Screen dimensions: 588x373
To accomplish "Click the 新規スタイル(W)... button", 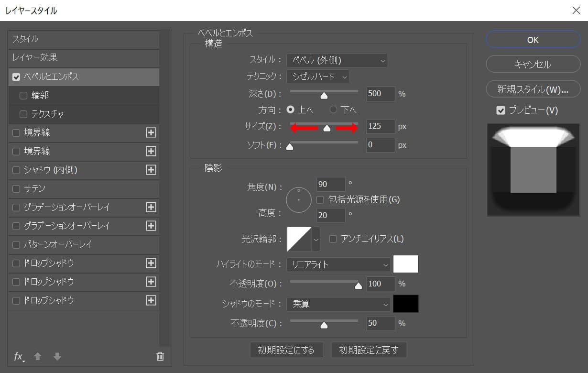I will click(x=533, y=89).
